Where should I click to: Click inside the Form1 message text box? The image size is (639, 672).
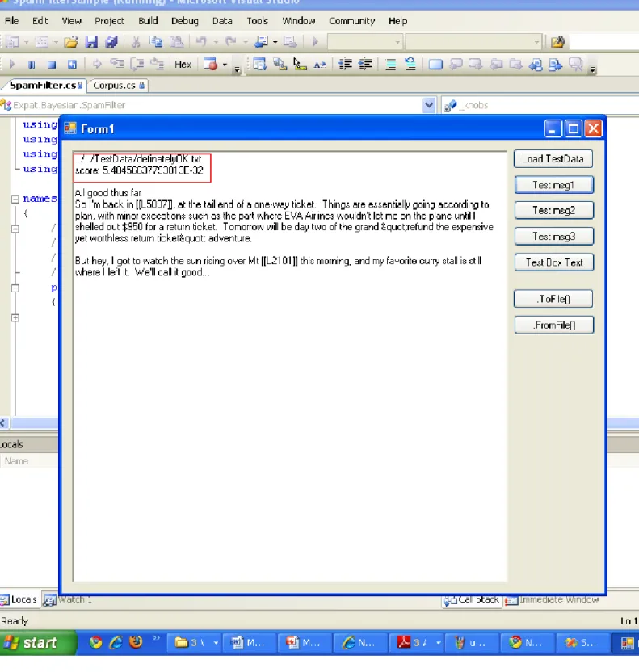(290, 367)
